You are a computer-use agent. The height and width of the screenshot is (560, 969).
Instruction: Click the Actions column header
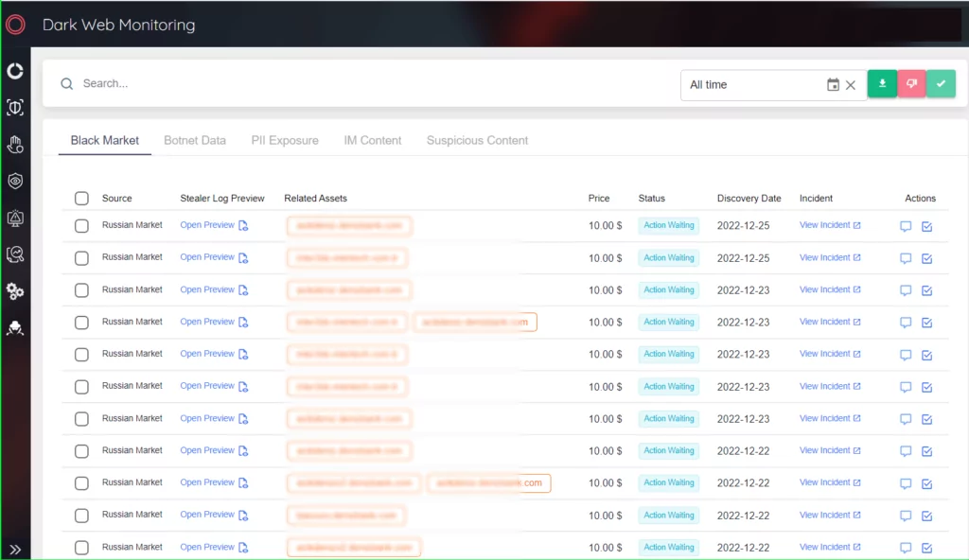click(x=920, y=199)
